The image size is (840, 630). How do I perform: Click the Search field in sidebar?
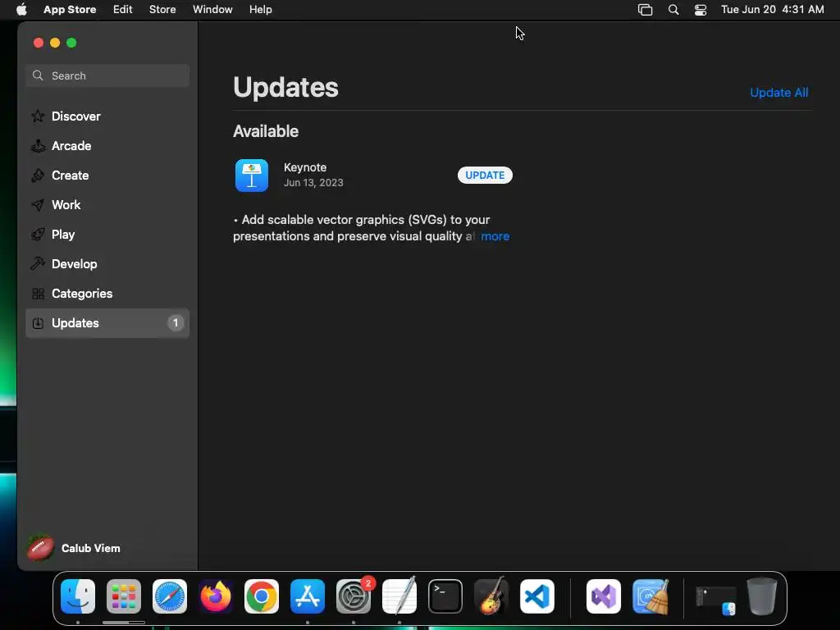(x=107, y=75)
